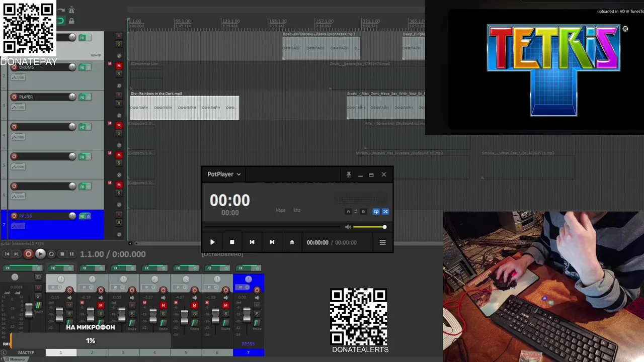Click PotPlayer's eject/open file icon

click(x=292, y=242)
